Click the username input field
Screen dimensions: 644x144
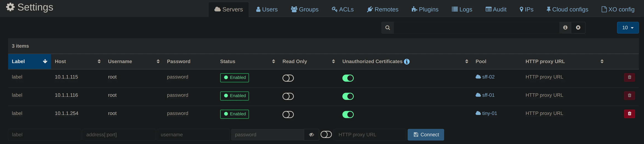pos(193,135)
